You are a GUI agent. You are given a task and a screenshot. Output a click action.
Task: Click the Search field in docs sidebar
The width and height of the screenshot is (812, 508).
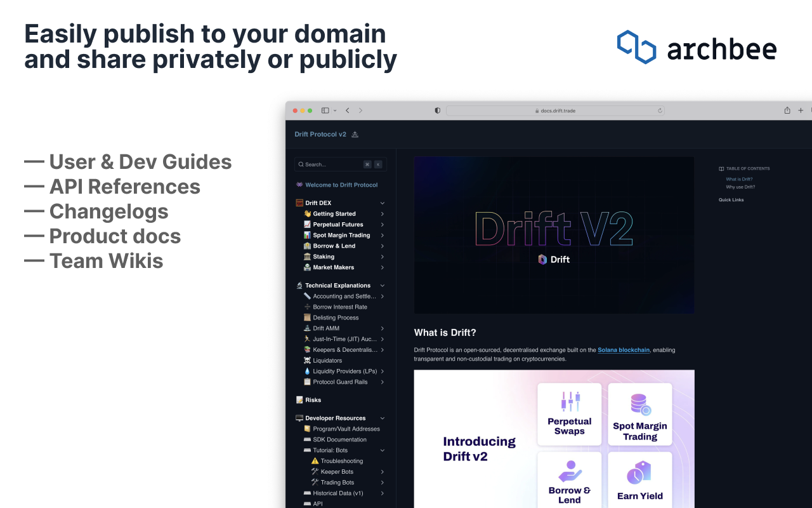coord(341,164)
